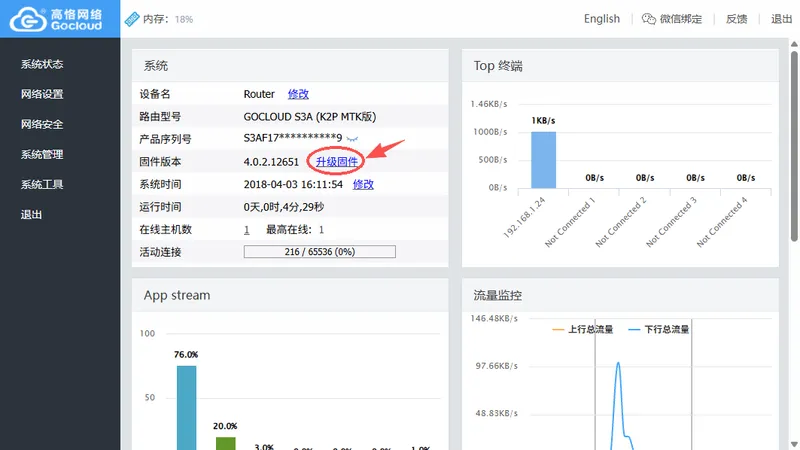The image size is (800, 450).
Task: Click the WeChat binding icon
Action: tap(648, 19)
